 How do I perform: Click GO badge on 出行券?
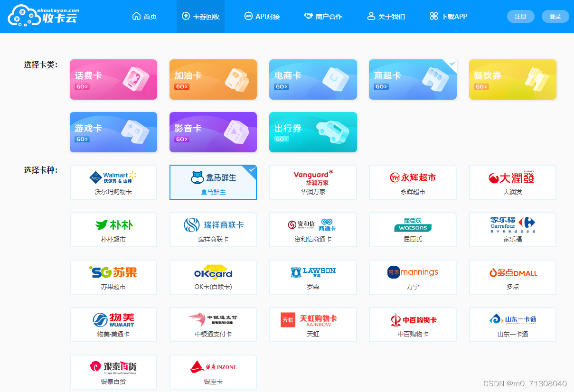281,140
